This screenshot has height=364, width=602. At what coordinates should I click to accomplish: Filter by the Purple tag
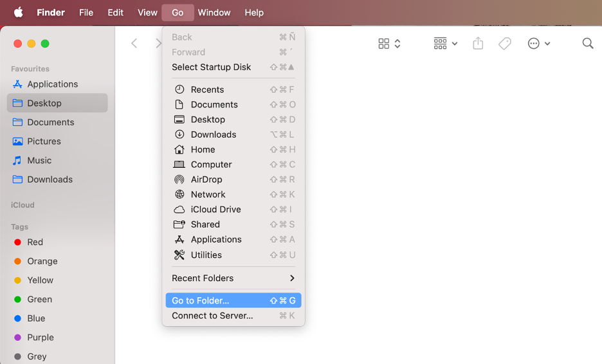57,338
